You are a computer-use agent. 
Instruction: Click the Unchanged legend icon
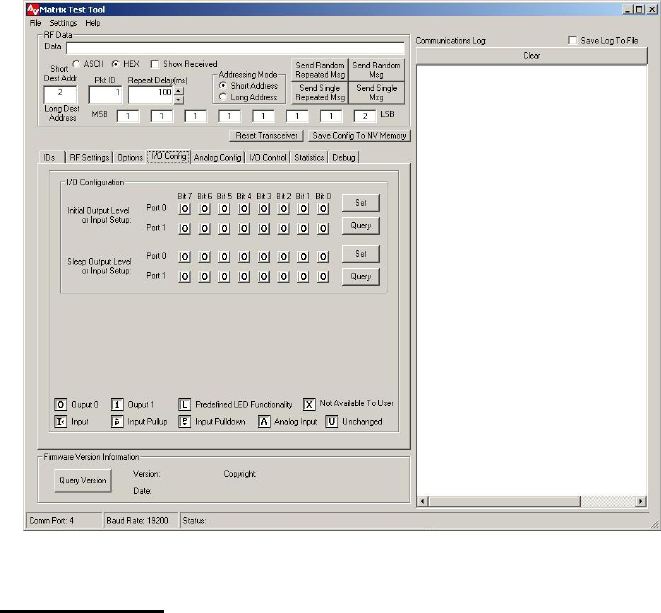[332, 422]
